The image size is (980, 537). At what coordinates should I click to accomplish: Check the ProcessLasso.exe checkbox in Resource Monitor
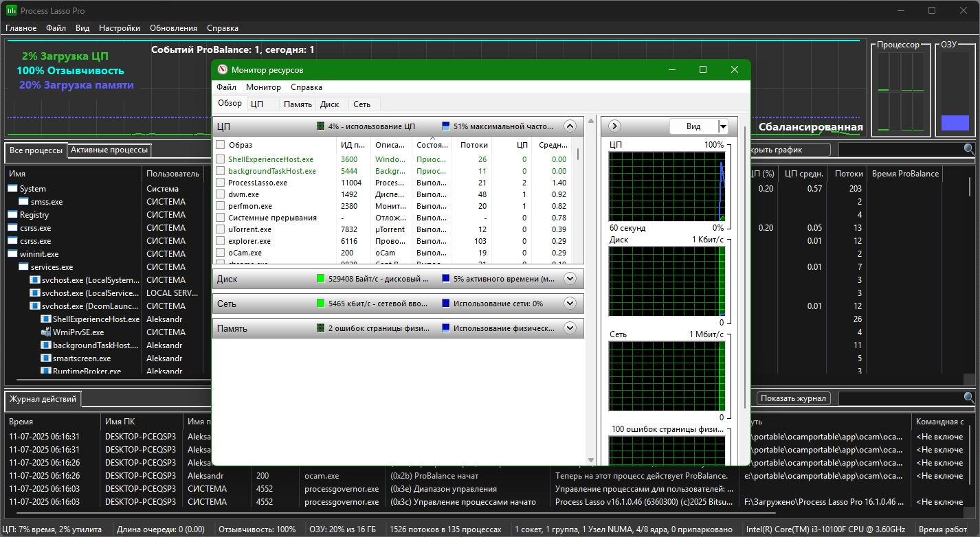(221, 183)
